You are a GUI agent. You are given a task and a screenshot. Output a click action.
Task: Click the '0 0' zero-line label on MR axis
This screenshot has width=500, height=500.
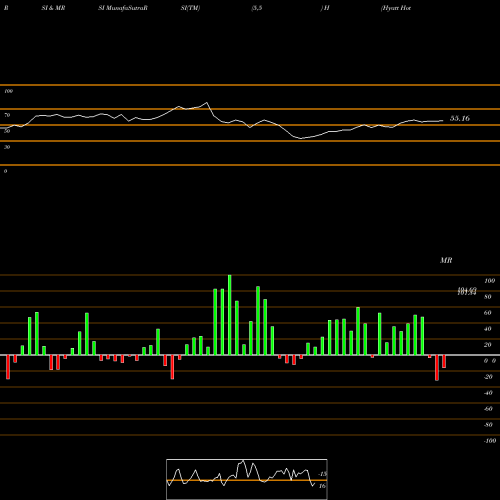490,361
